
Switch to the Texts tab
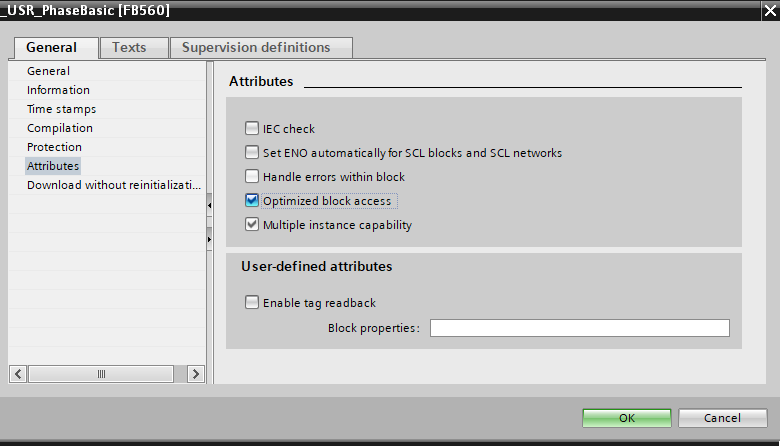point(128,47)
